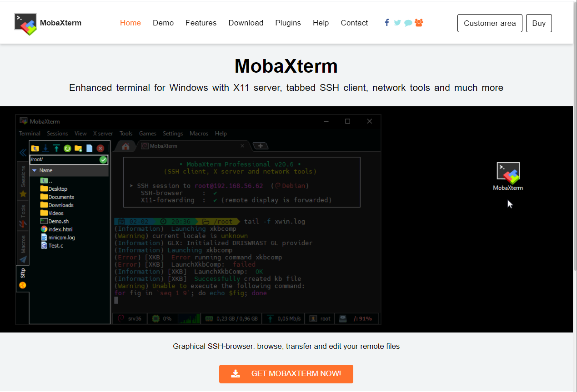This screenshot has width=577, height=392.
Task: Open the Facebook social icon
Action: [387, 22]
